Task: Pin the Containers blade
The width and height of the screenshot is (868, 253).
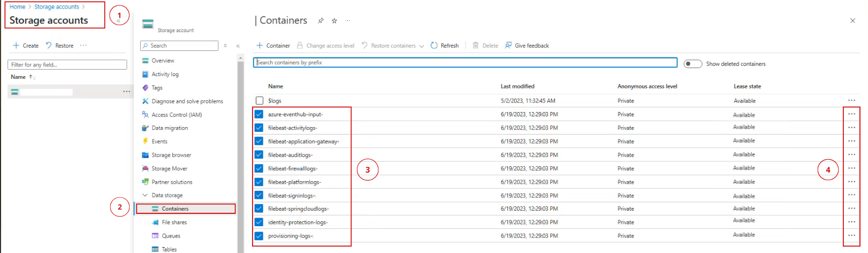Action: click(x=321, y=21)
